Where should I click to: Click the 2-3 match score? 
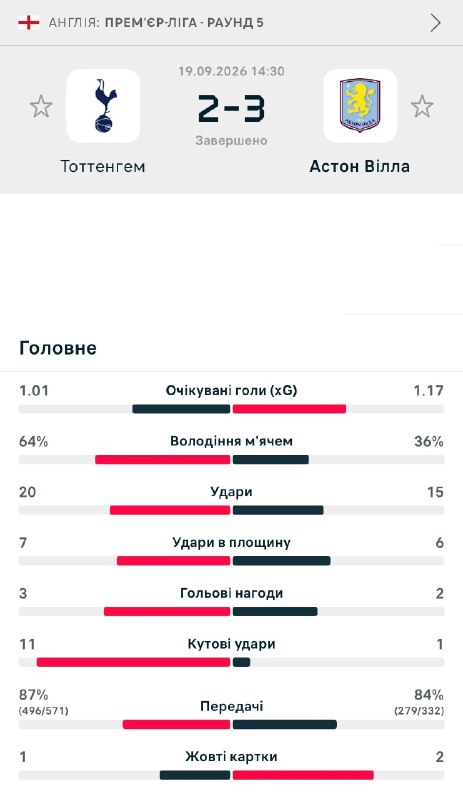click(x=231, y=109)
